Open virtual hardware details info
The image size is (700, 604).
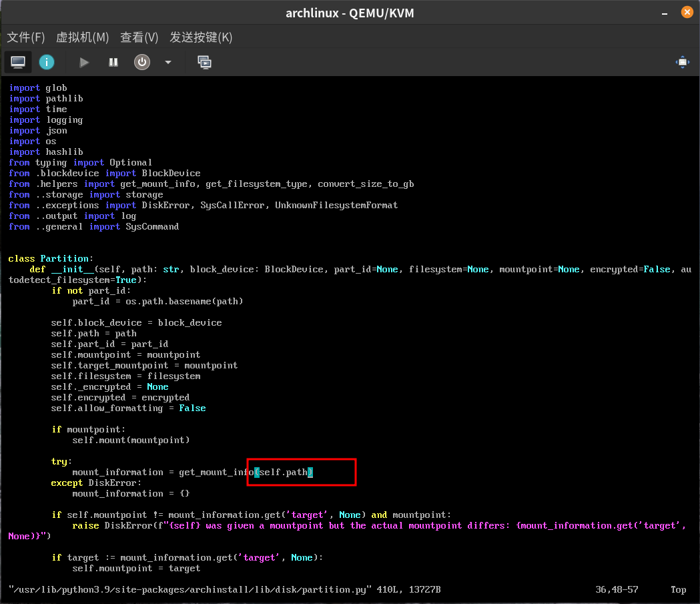(47, 62)
